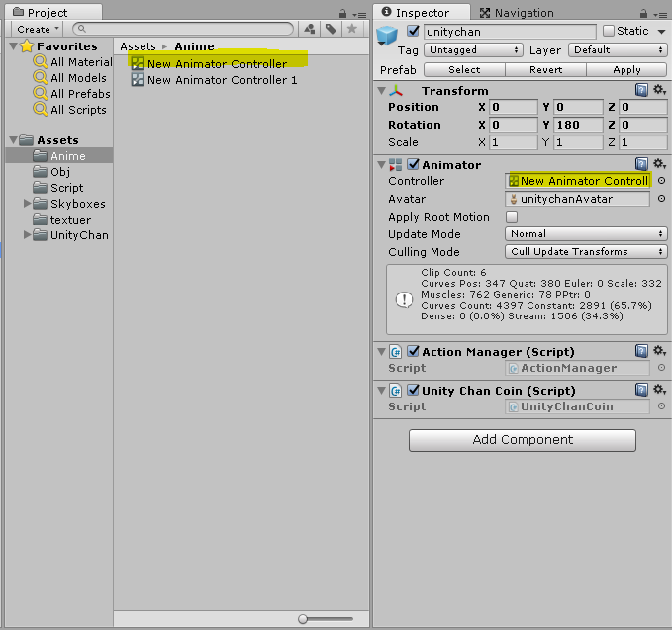
Task: Open the Tag dropdown
Action: click(x=473, y=50)
